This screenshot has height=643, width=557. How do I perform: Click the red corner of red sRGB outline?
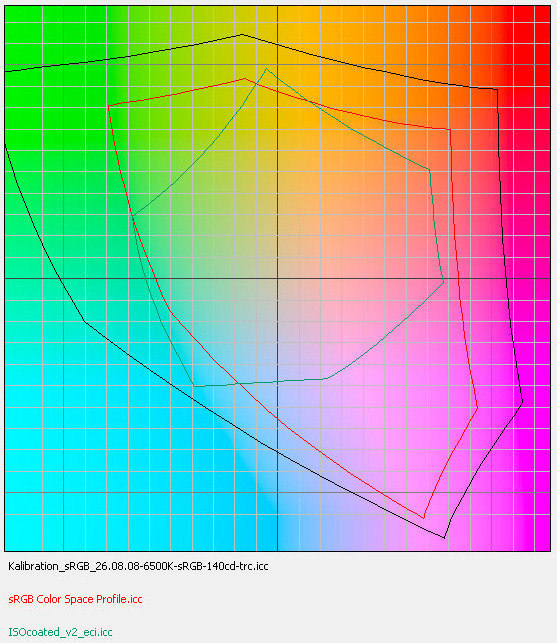pyautogui.click(x=450, y=130)
